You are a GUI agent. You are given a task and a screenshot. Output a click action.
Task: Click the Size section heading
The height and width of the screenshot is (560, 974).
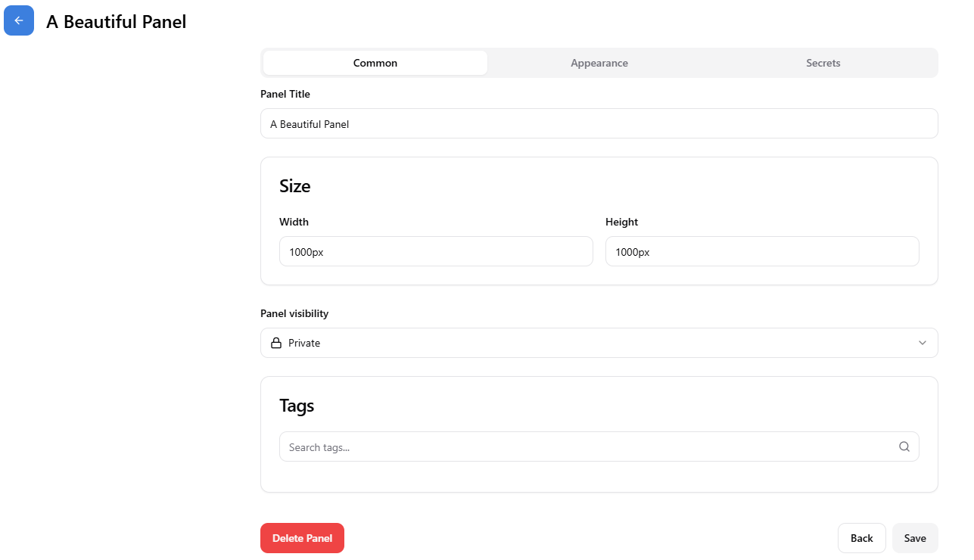click(x=294, y=185)
